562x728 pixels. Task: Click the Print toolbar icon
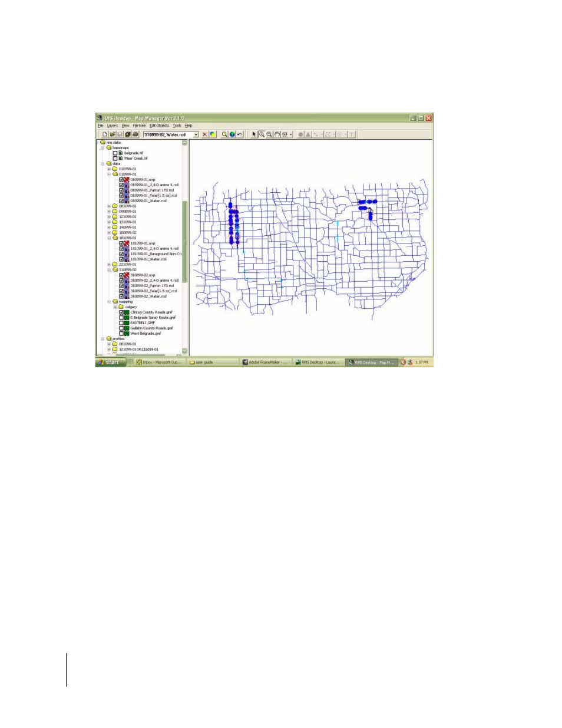tap(135, 134)
